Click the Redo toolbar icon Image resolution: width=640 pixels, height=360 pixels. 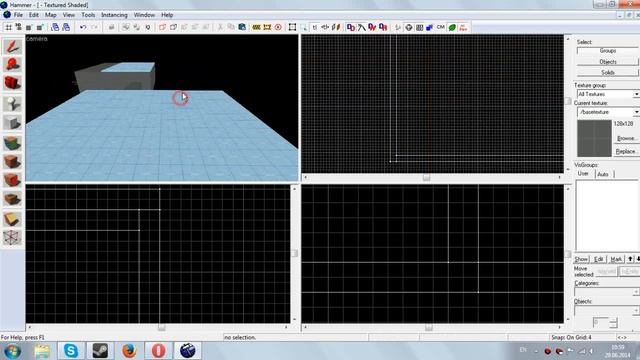click(94, 27)
